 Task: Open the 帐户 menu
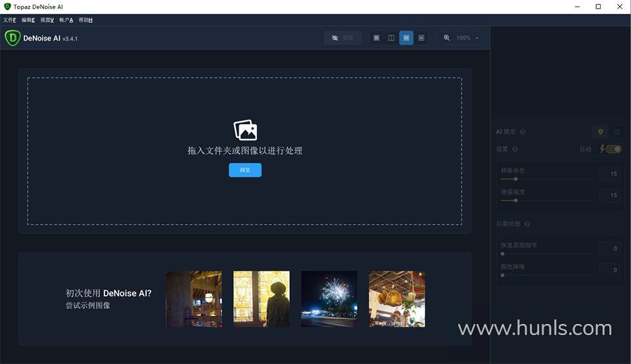[66, 20]
